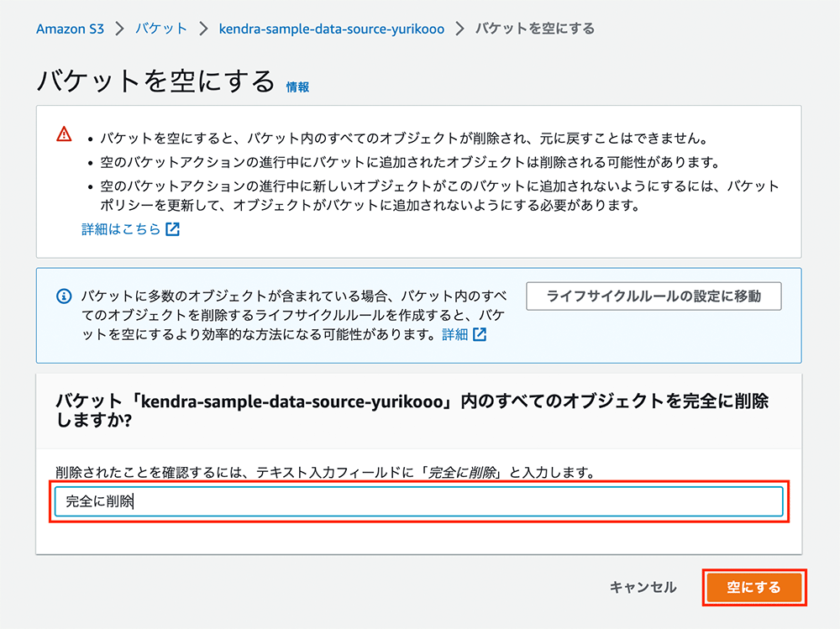This screenshot has height=629, width=840.
Task: Open 詳細はこちら link in warning box
Action: [x=121, y=229]
